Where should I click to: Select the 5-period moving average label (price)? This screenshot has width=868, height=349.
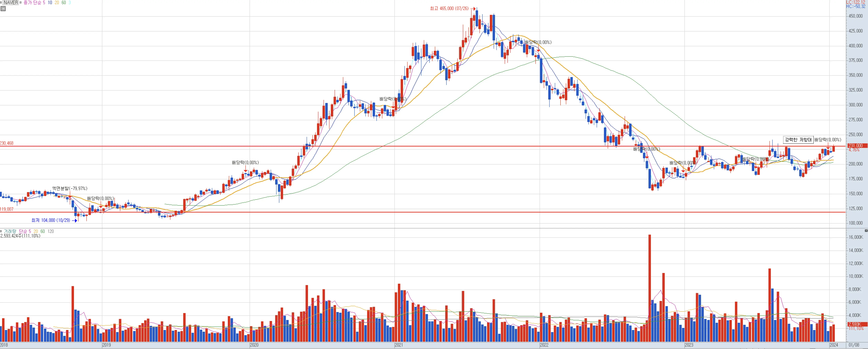pos(44,3)
